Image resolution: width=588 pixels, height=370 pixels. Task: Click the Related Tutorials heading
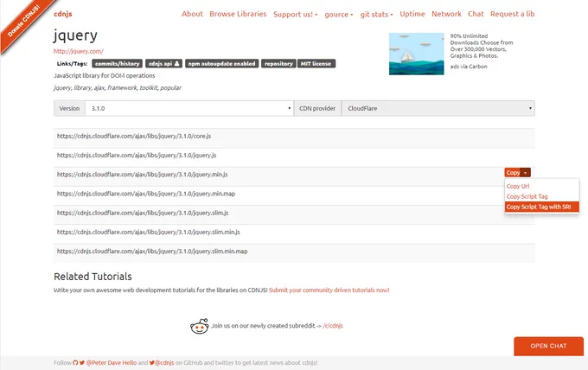[x=93, y=277]
